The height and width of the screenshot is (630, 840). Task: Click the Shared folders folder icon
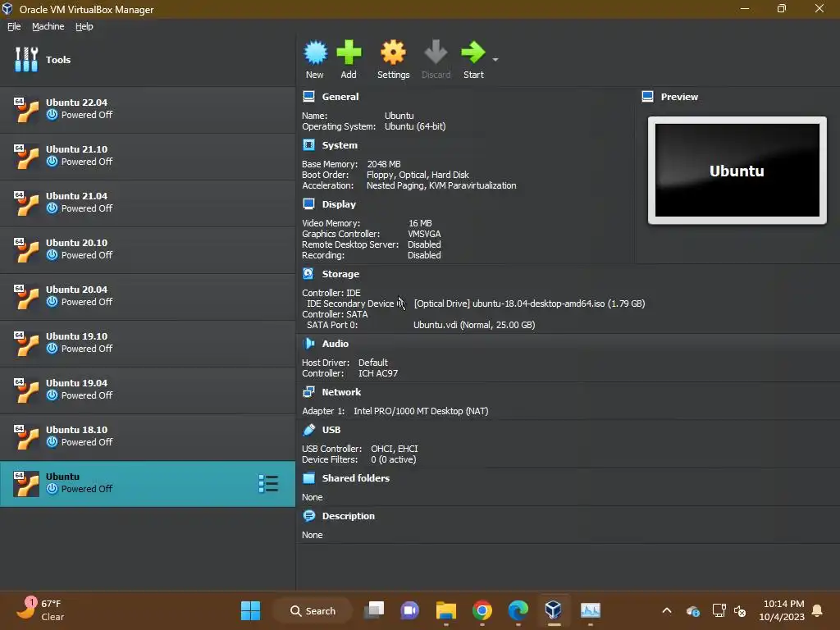308,478
